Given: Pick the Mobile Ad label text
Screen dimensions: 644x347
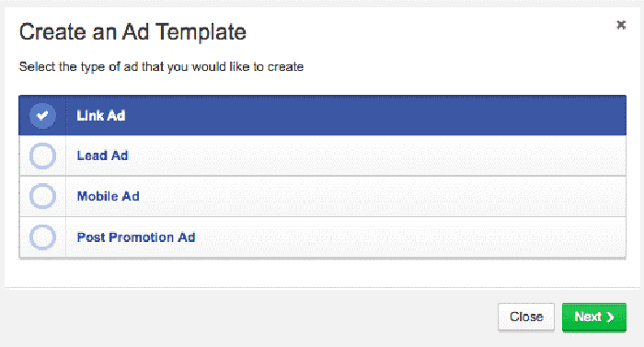Looking at the screenshot, I should pos(109,196).
